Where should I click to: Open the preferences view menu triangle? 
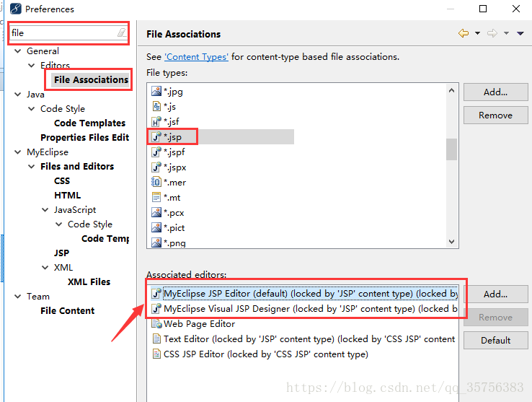[520, 33]
